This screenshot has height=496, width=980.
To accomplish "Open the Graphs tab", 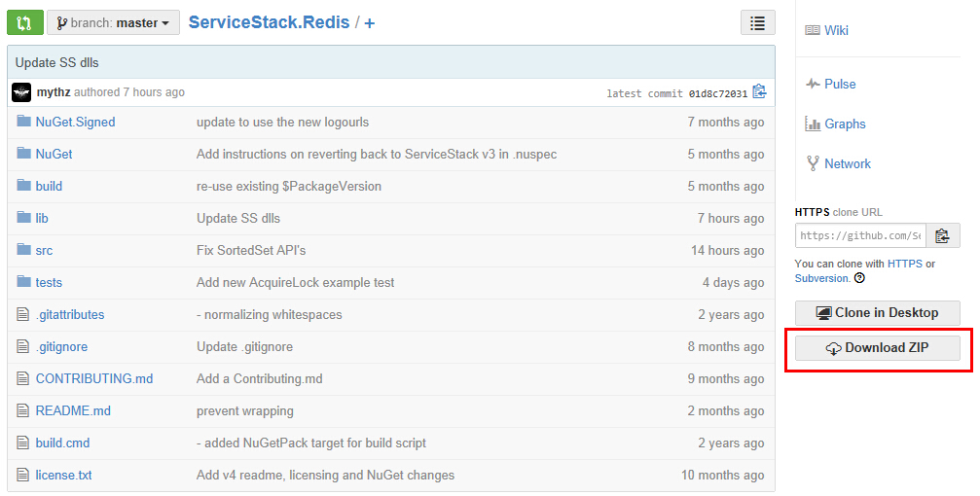I will 845,124.
